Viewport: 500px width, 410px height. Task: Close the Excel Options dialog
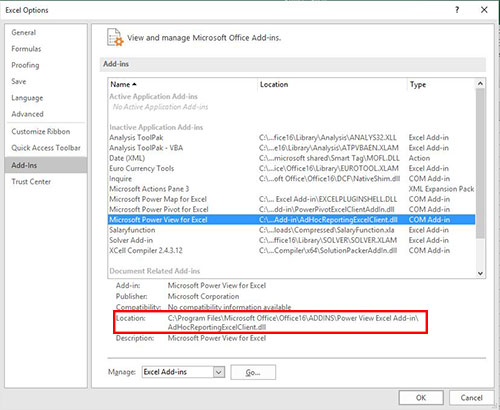484,10
